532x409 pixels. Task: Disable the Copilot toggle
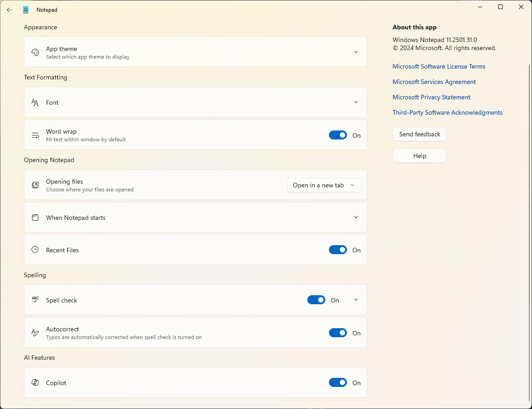click(x=338, y=382)
